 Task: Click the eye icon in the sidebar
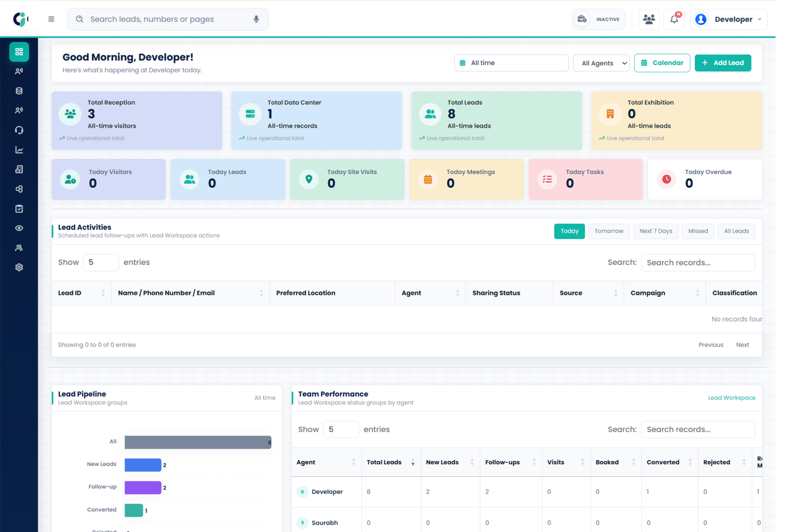pyautogui.click(x=19, y=228)
